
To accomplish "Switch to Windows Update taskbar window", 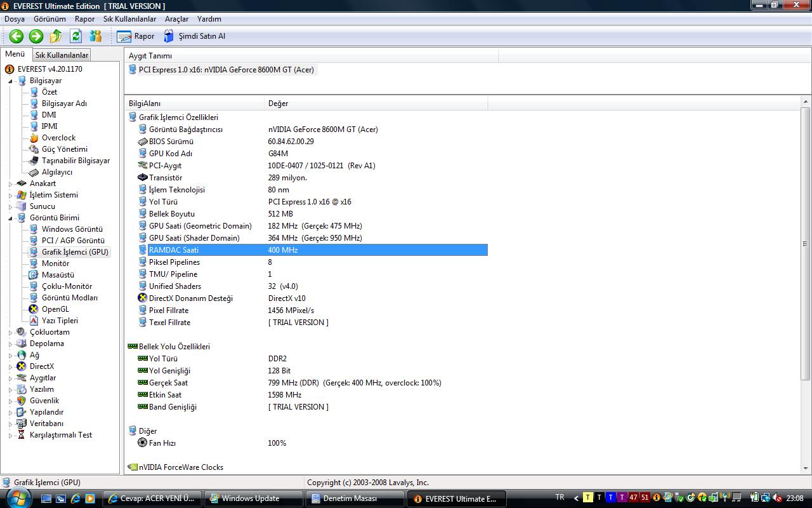I will tap(254, 498).
